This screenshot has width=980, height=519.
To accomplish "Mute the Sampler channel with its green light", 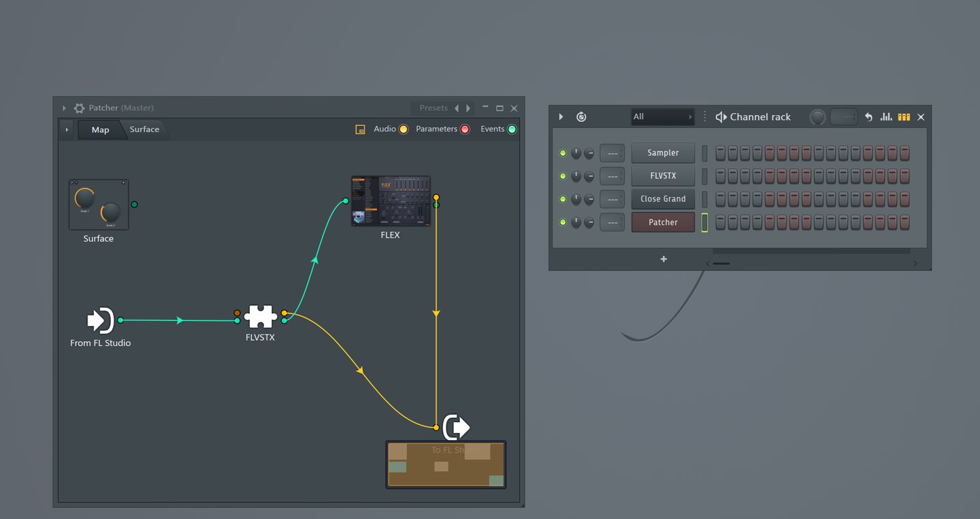I will tap(563, 153).
